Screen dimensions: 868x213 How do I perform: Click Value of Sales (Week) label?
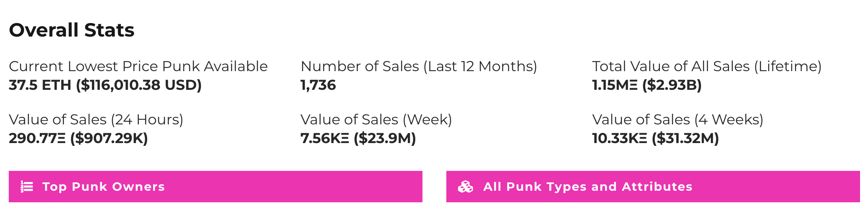(376, 120)
